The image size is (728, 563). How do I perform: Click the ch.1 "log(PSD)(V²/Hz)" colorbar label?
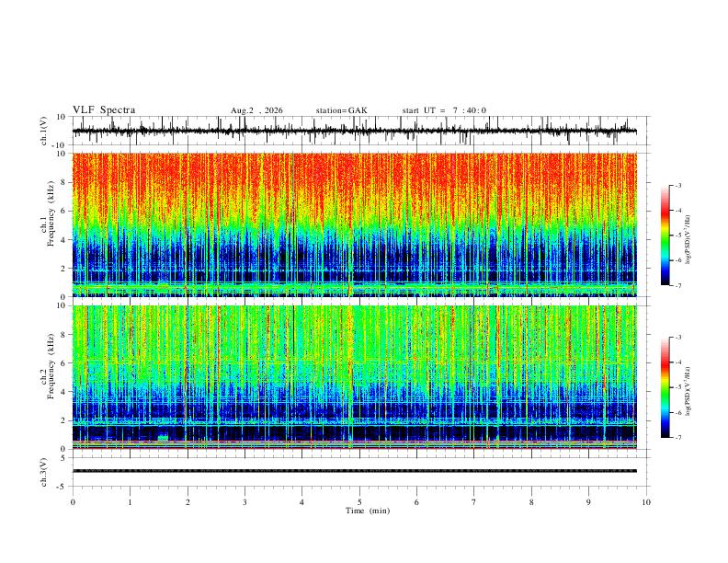coord(688,240)
